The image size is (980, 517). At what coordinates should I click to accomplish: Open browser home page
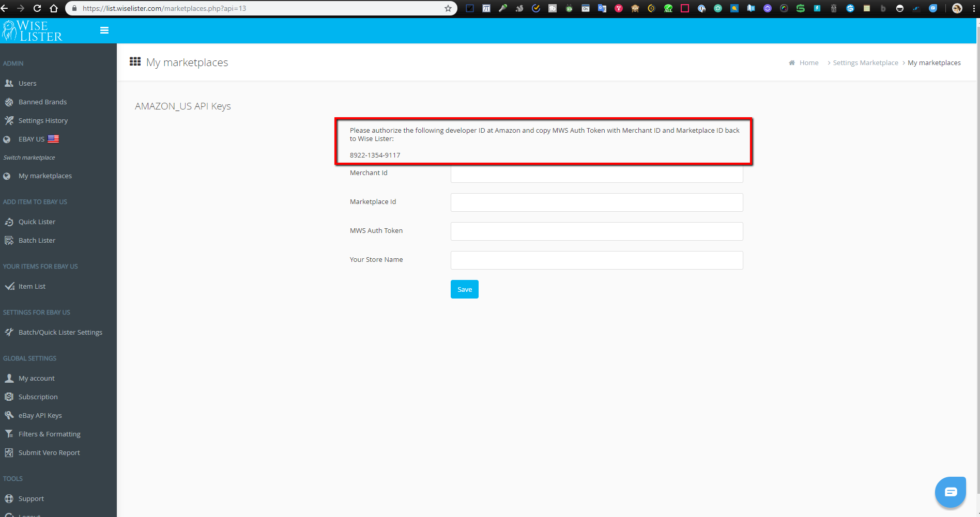(x=54, y=8)
